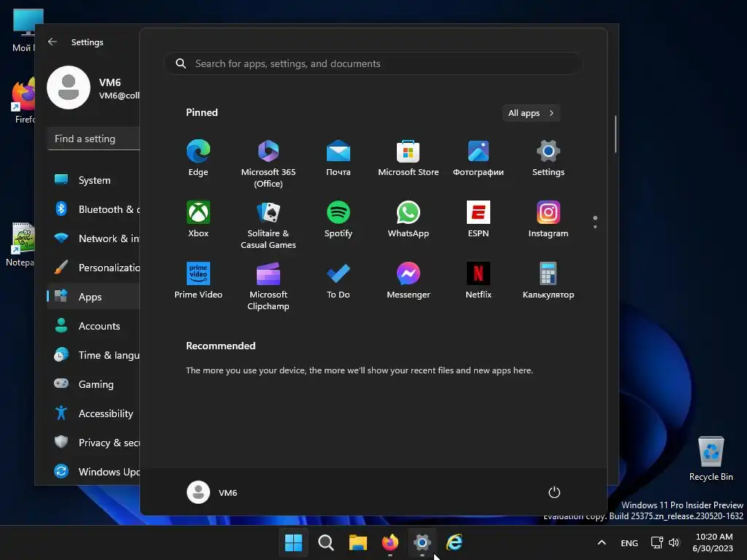This screenshot has width=747, height=560.
Task: Open Accessibility settings category
Action: click(x=93, y=413)
